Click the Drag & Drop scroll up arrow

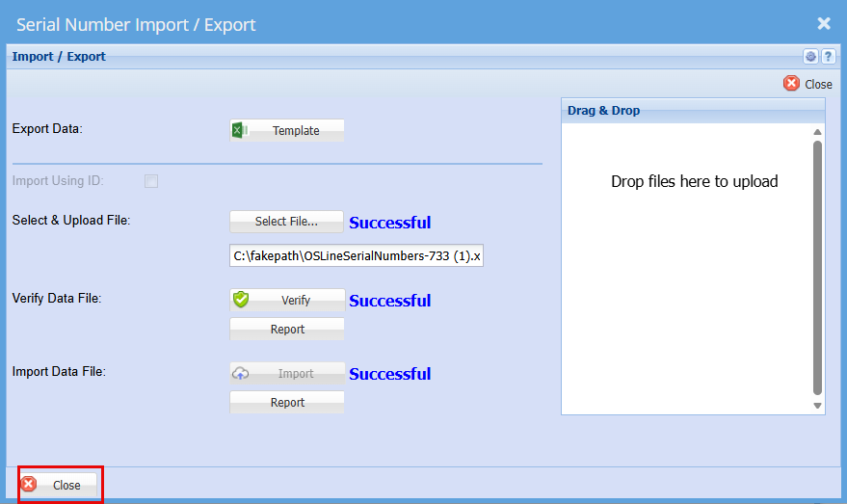[x=817, y=132]
